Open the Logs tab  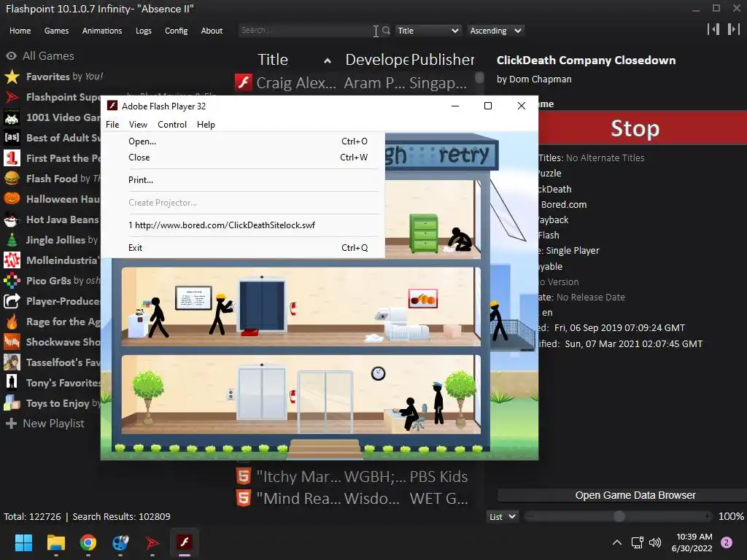[x=144, y=31]
